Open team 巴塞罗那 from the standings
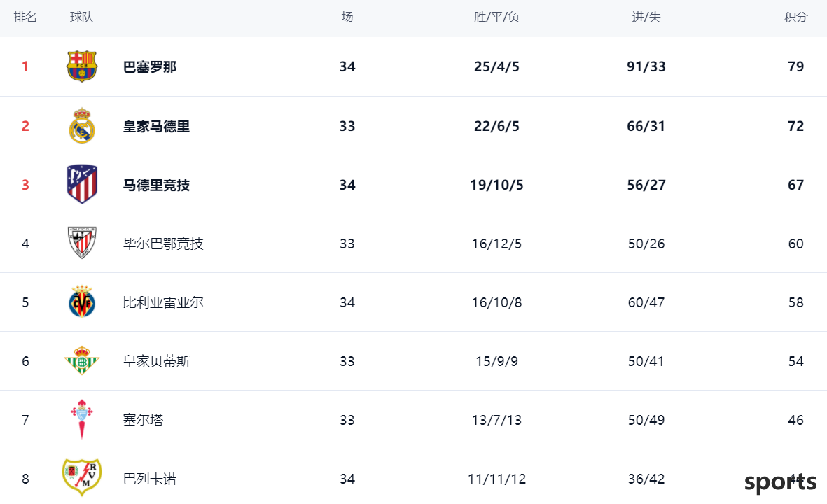This screenshot has width=827, height=504. [x=150, y=67]
